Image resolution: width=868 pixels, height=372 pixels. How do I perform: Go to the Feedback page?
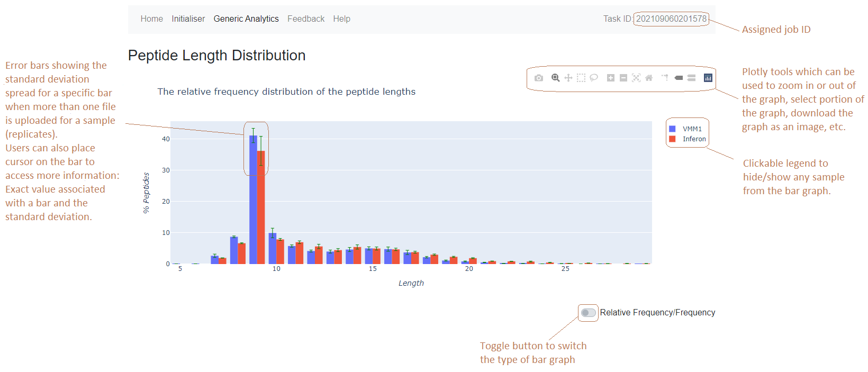coord(306,19)
